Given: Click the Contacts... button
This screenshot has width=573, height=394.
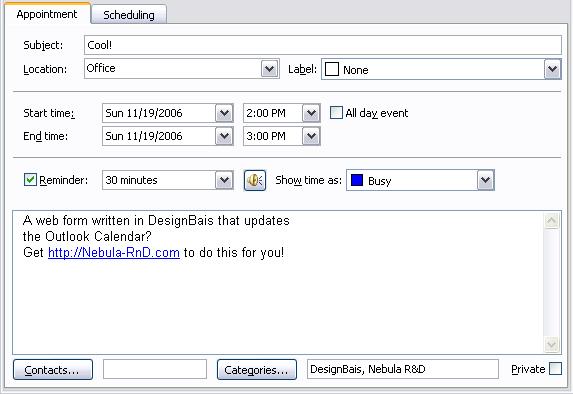Looking at the screenshot, I should coord(53,370).
